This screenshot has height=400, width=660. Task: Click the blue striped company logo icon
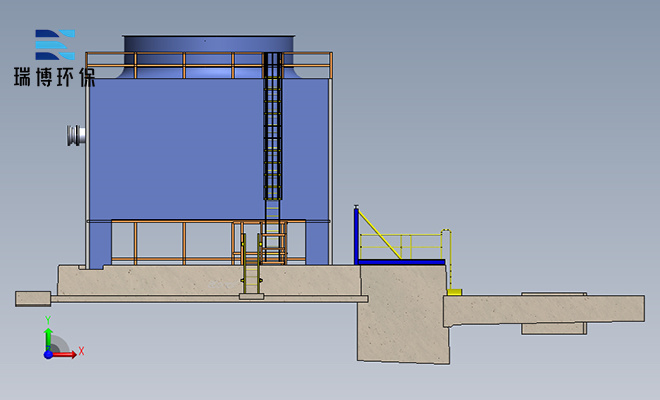[x=56, y=45]
